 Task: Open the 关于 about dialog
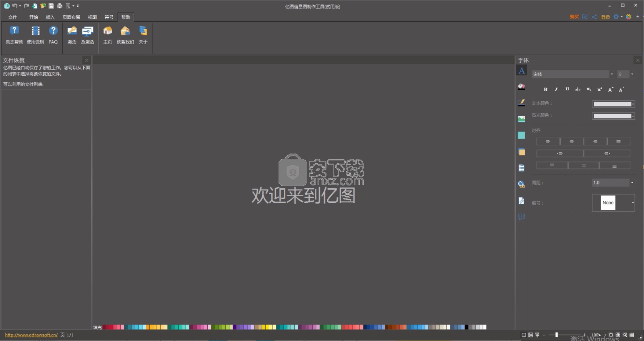[143, 35]
